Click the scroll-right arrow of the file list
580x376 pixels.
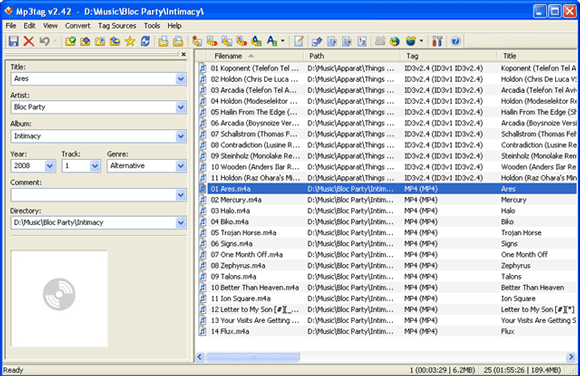pos(571,357)
